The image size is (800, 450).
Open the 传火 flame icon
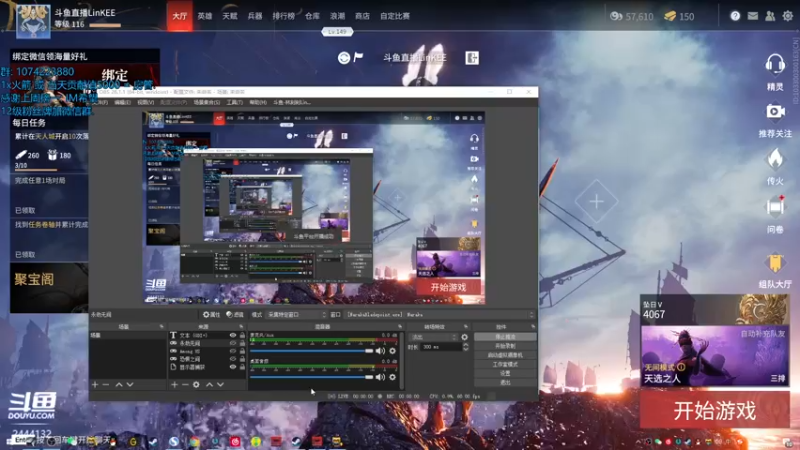(775, 159)
